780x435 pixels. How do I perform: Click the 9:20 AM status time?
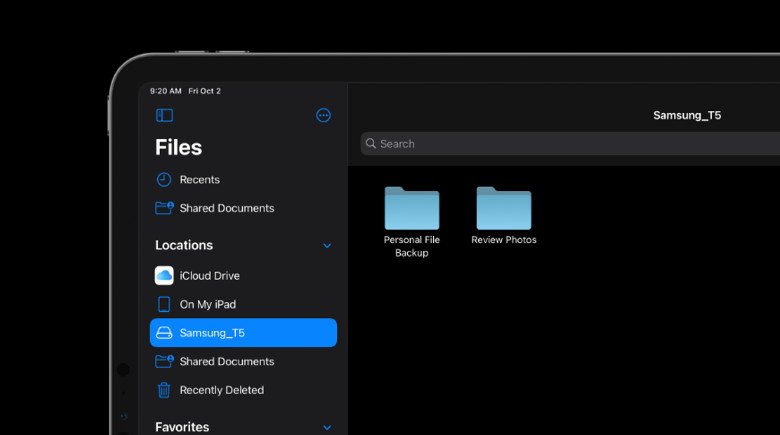[166, 91]
